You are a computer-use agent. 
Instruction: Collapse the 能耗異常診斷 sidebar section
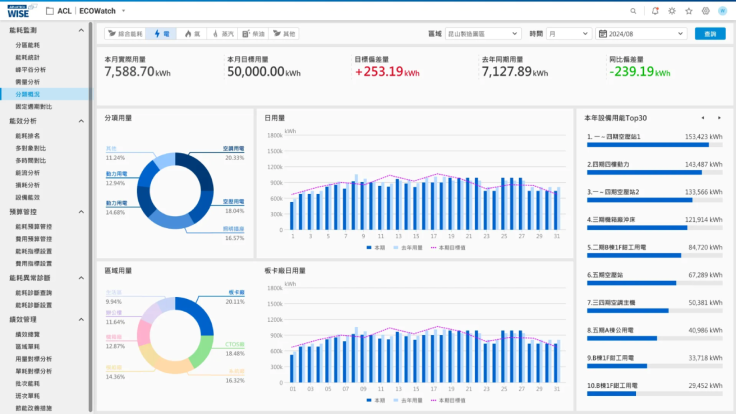click(x=81, y=278)
